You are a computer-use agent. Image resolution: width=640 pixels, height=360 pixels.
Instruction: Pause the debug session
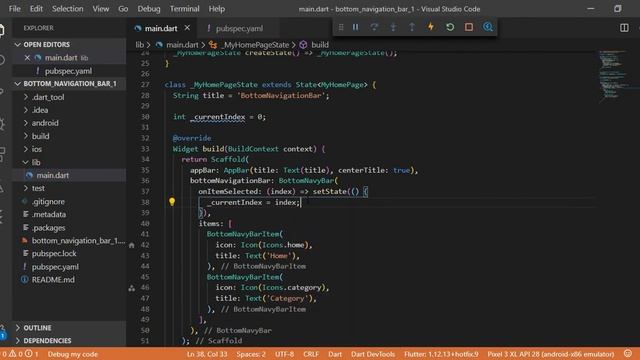pos(356,27)
